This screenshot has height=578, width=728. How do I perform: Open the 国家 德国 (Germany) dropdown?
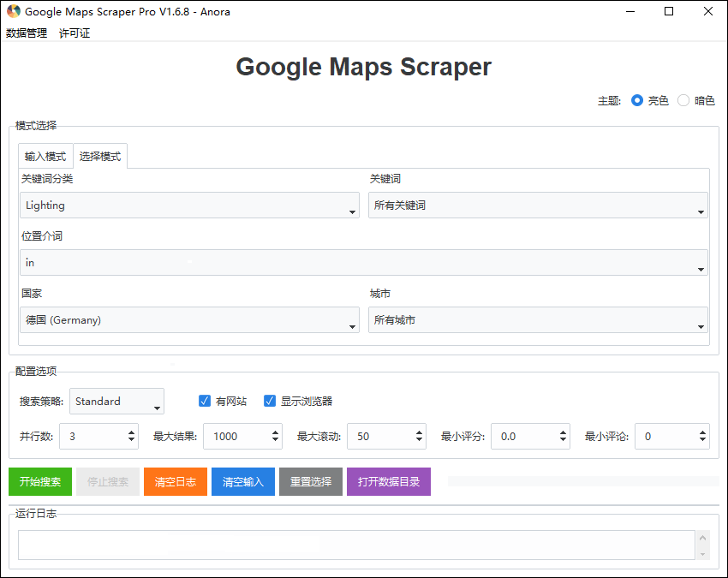(x=189, y=320)
